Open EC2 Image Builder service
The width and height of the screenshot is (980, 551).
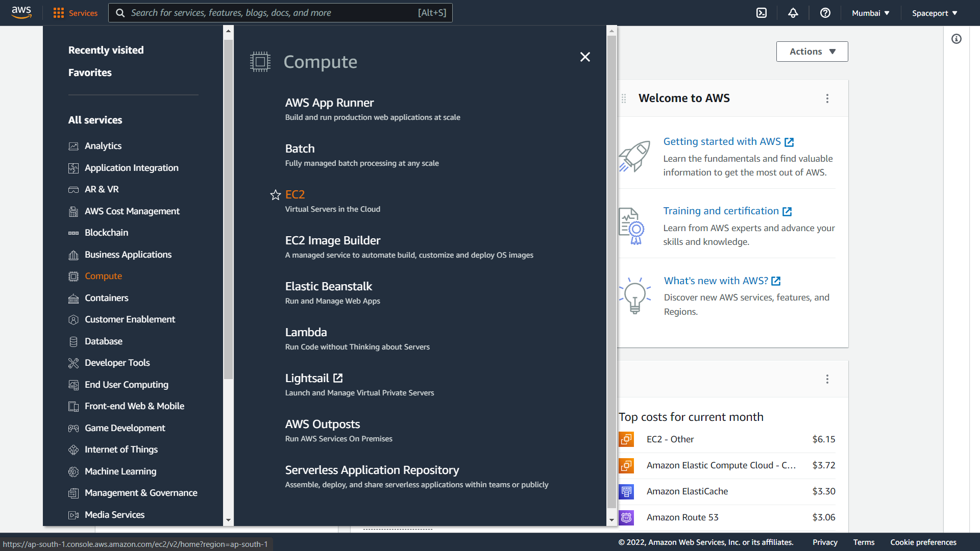pyautogui.click(x=333, y=240)
